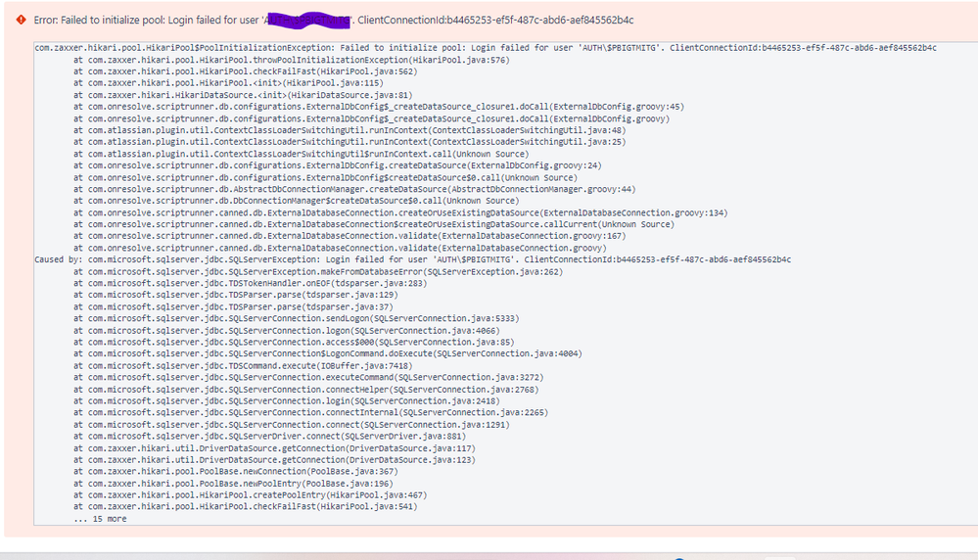Click the line AbstractDbConnectionManager.groovy:44
The image size is (978, 560).
click(x=354, y=189)
